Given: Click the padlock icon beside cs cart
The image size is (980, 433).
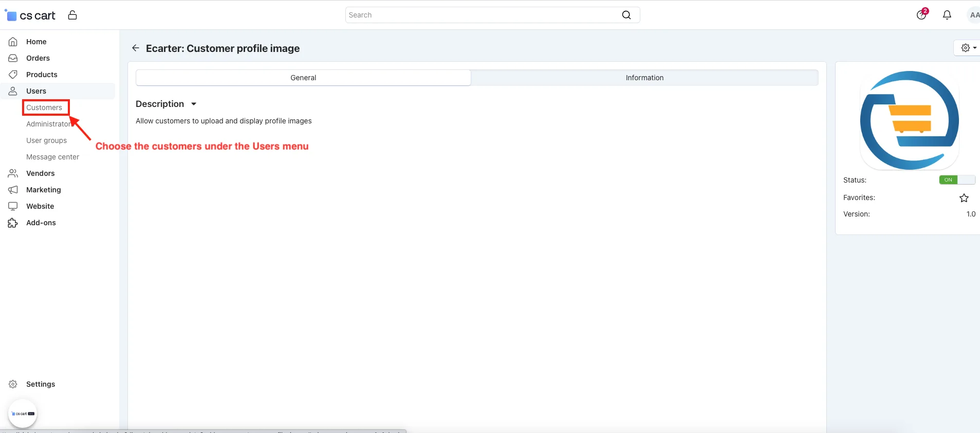Looking at the screenshot, I should click(72, 15).
